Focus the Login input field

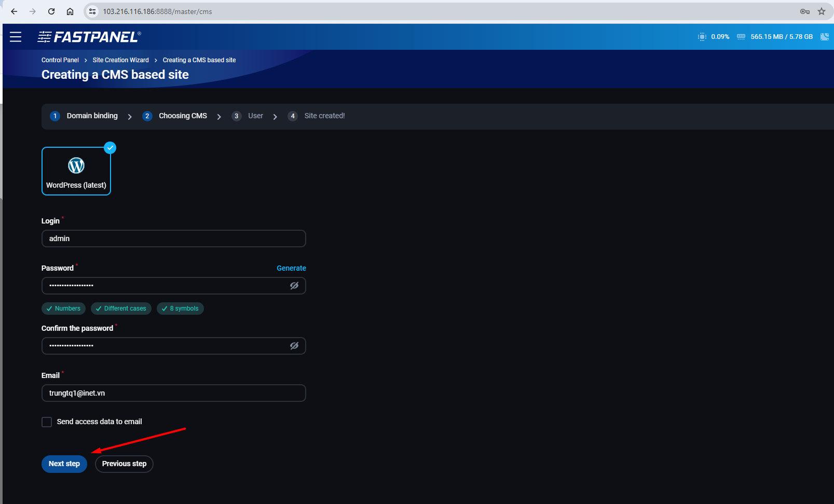[x=174, y=239]
